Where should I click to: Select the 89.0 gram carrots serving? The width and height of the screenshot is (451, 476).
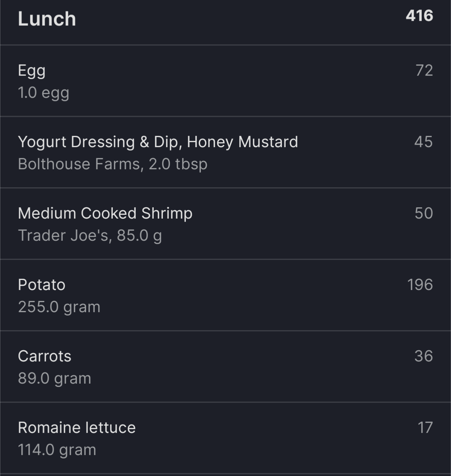click(54, 379)
